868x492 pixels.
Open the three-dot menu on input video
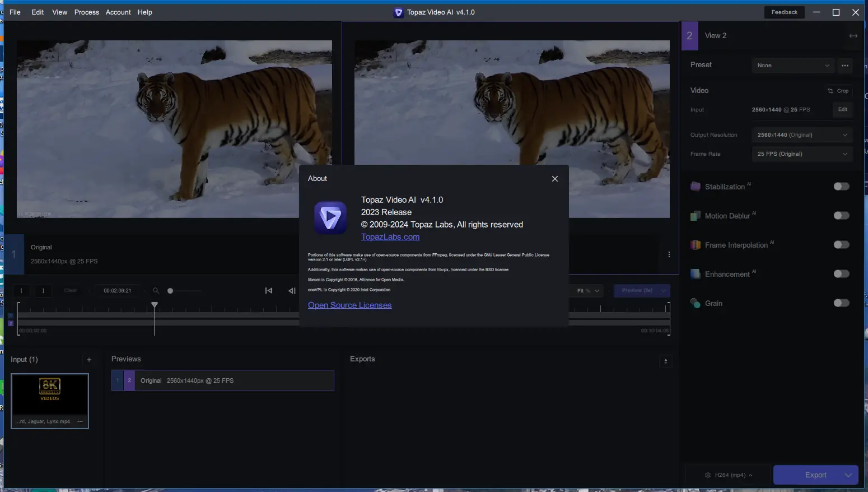coord(80,421)
